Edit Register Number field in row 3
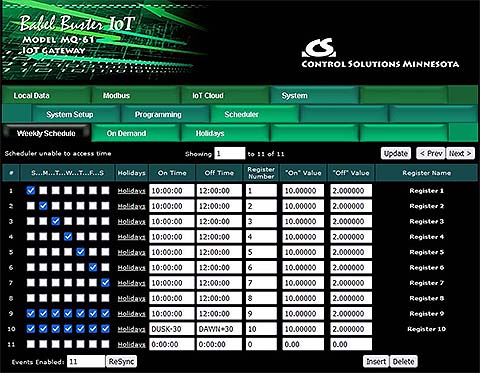480x373 pixels. [x=261, y=221]
